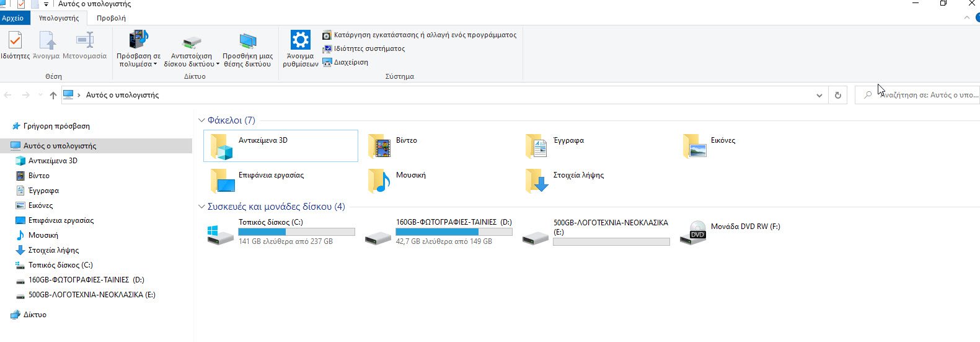Select the Στοιχεία λήψης folder in main pane

[x=596, y=181]
